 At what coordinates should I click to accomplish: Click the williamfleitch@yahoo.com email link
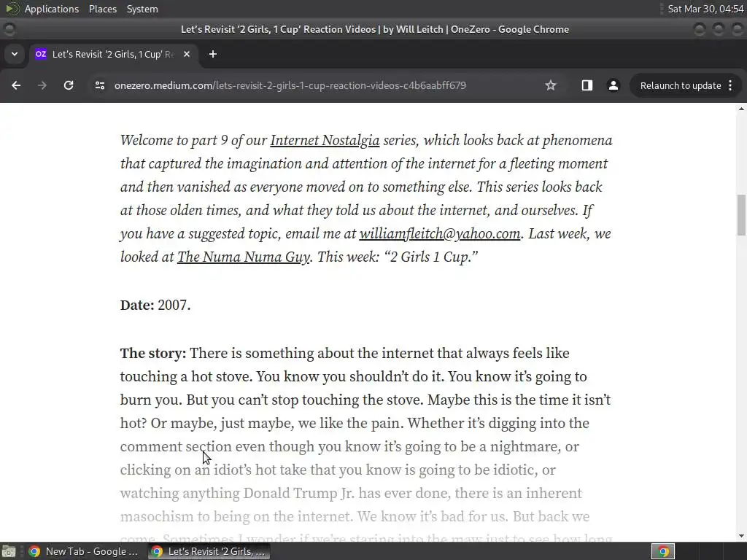pos(440,234)
